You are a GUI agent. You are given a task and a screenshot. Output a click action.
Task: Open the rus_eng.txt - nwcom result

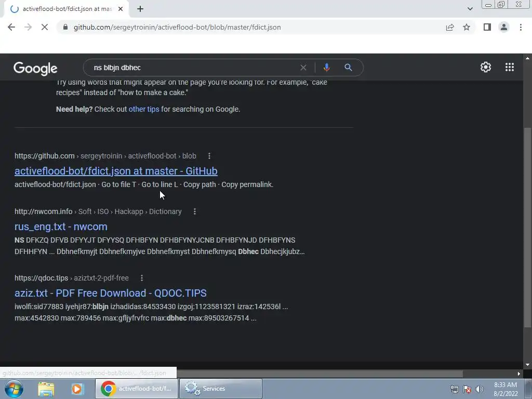[x=61, y=227]
